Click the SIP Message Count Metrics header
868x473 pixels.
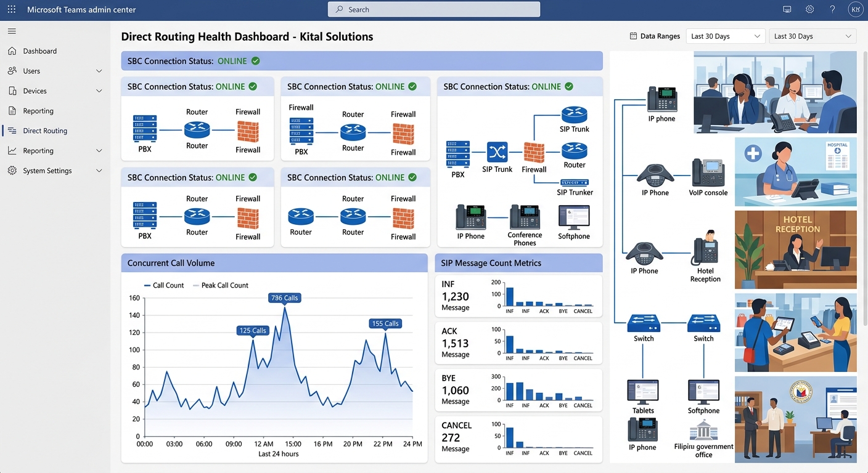[518, 263]
